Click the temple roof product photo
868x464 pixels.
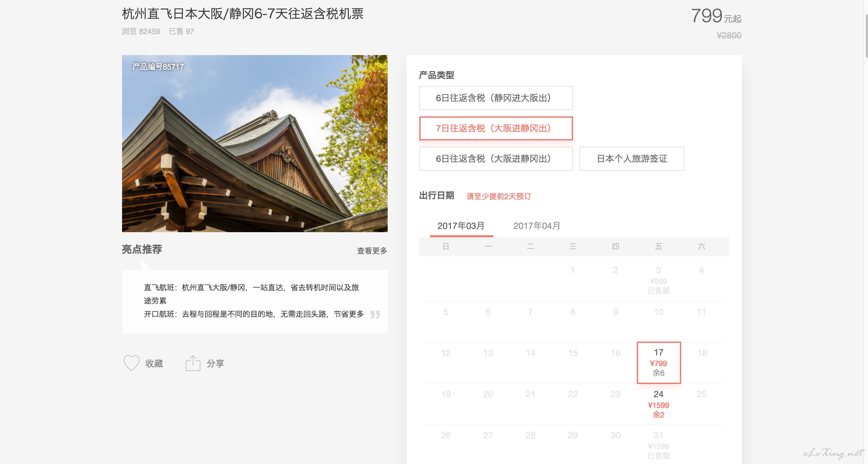[x=255, y=143]
